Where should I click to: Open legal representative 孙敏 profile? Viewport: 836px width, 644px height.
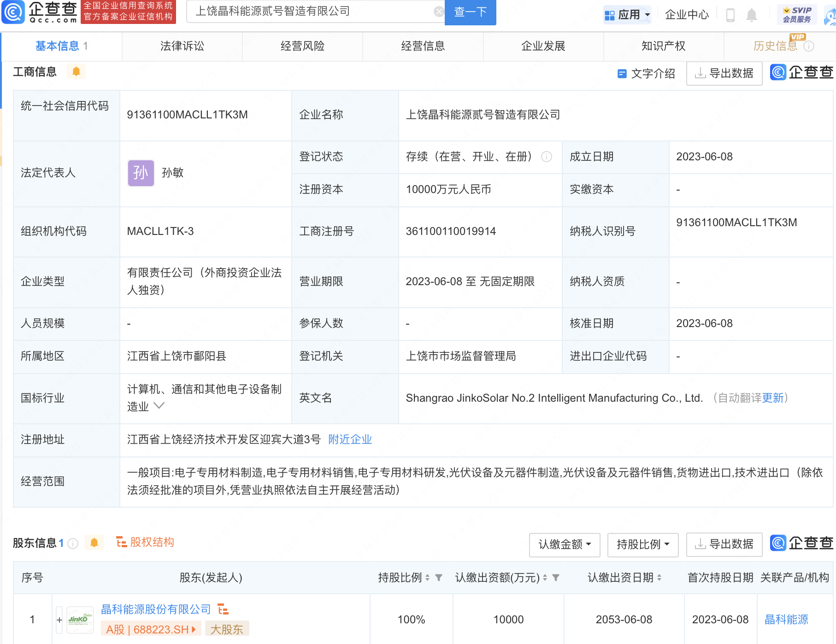click(172, 173)
